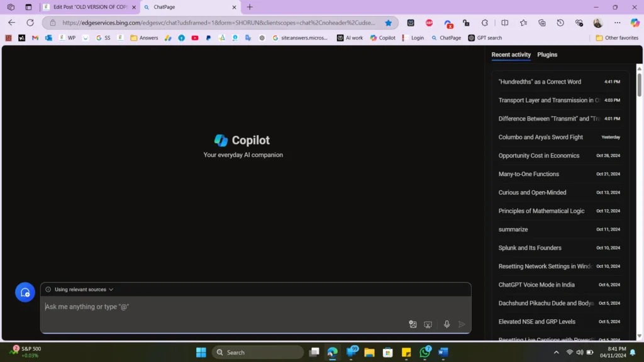Open the browser Extensions puzzle icon
The height and width of the screenshot is (362, 644).
coord(485,23)
